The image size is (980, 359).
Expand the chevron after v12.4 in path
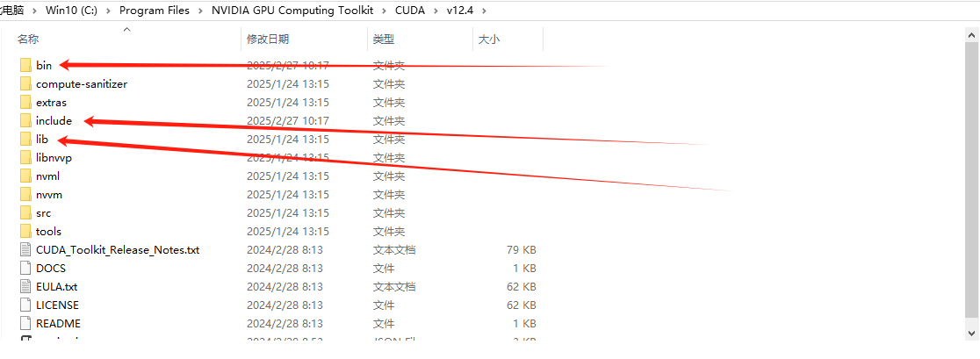click(x=485, y=11)
